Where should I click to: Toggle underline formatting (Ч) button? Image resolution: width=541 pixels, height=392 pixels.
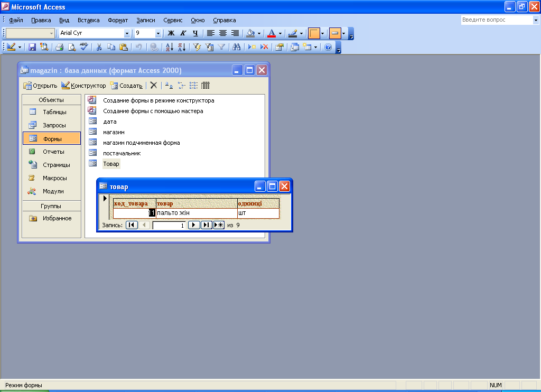point(195,33)
